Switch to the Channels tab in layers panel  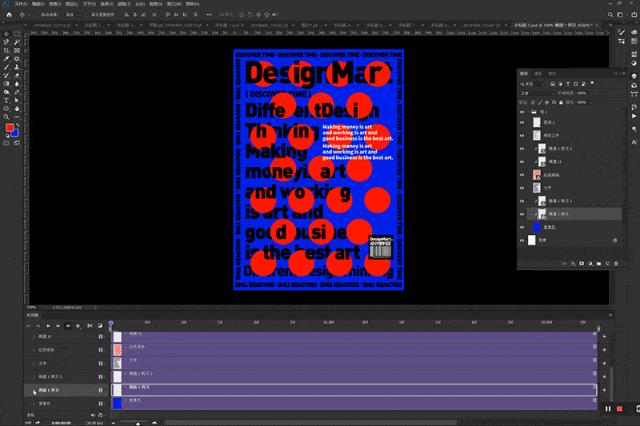(x=538, y=73)
